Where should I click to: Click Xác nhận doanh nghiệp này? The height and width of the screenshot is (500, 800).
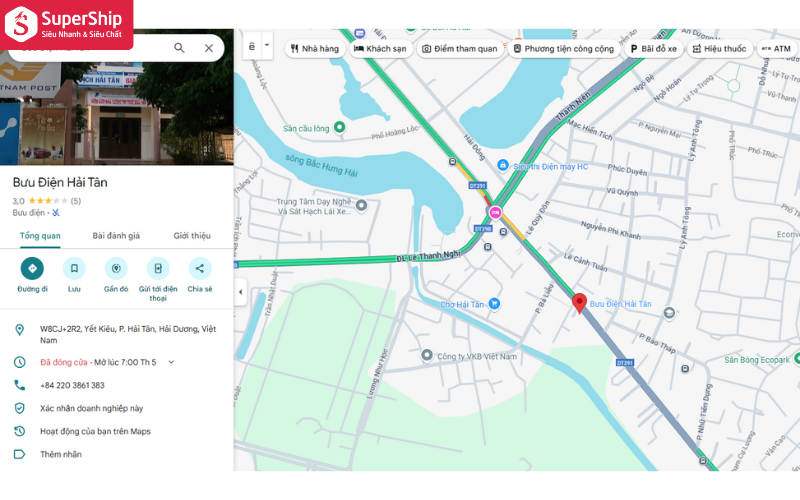pyautogui.click(x=92, y=408)
